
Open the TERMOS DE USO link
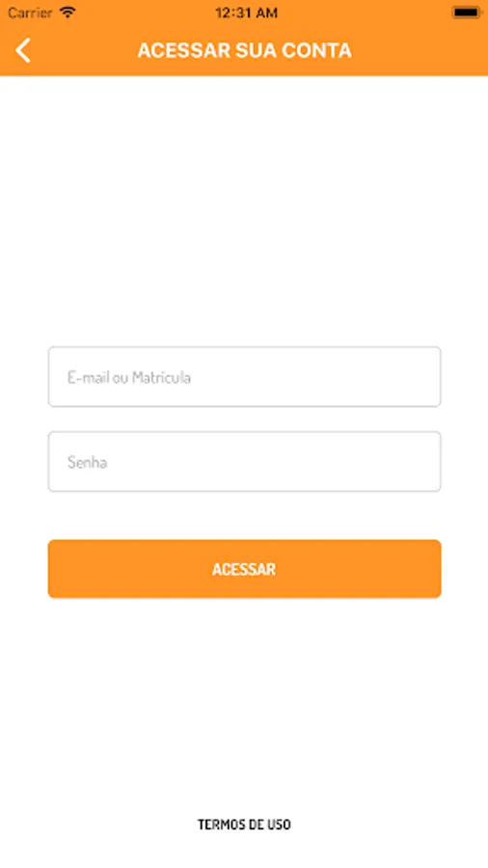point(244,825)
